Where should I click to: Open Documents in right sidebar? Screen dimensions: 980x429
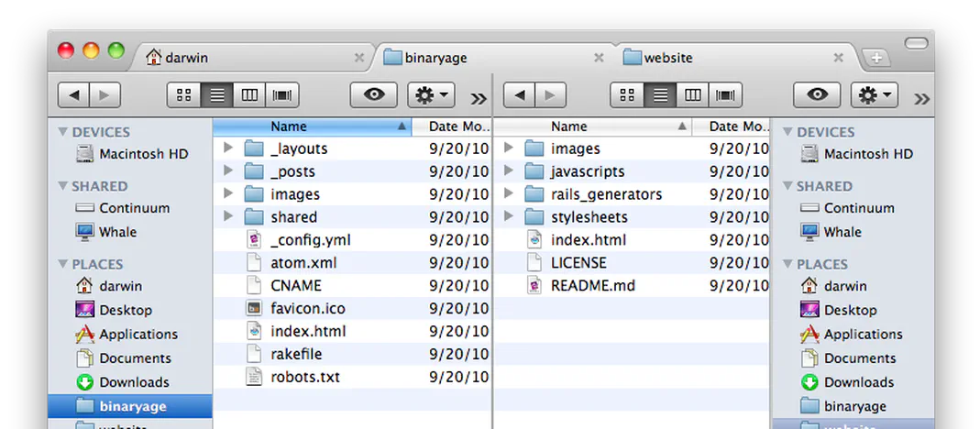coord(853,357)
